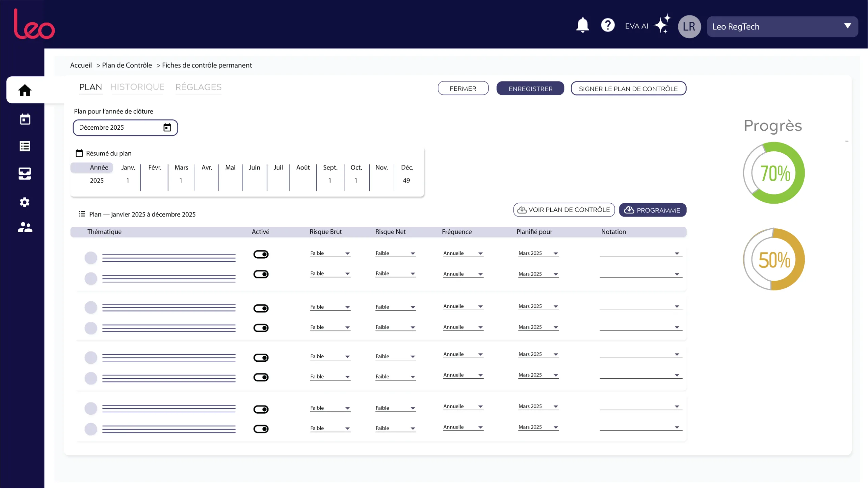
Task: Click the 70% green progress ring
Action: click(774, 173)
